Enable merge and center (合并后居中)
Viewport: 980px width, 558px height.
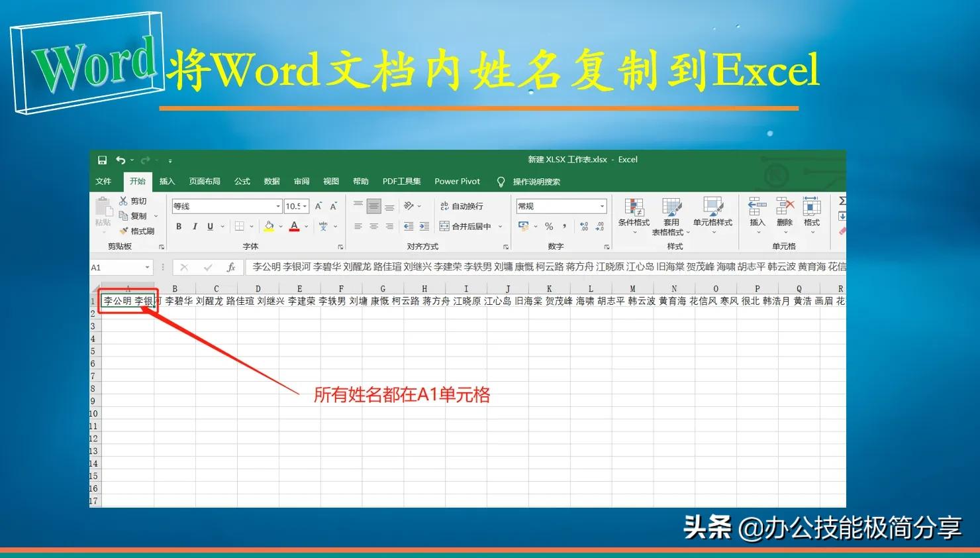(465, 225)
